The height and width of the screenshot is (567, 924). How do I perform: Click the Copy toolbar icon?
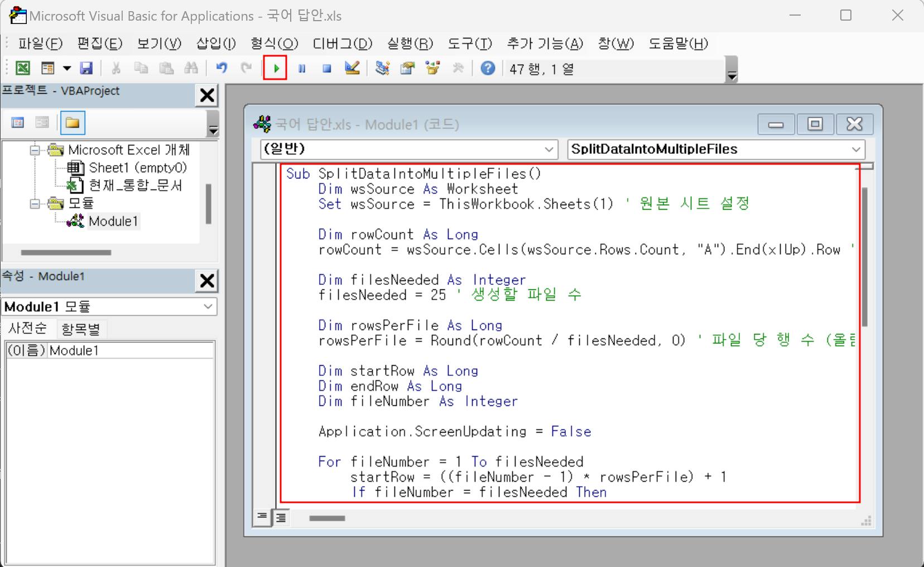tap(141, 69)
